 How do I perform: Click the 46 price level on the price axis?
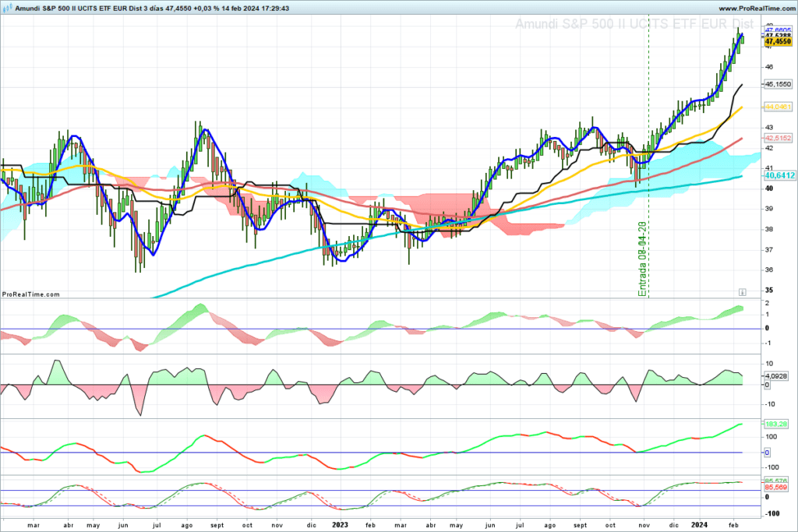click(768, 67)
